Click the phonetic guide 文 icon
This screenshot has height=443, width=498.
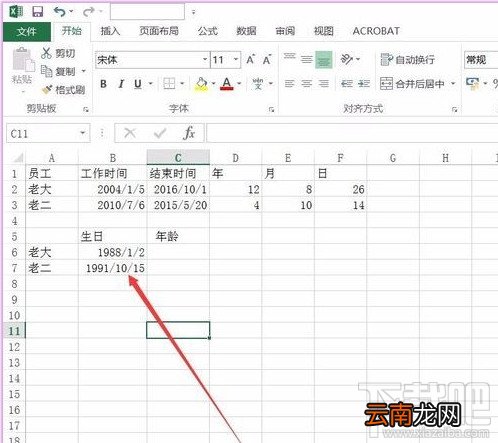(x=258, y=83)
